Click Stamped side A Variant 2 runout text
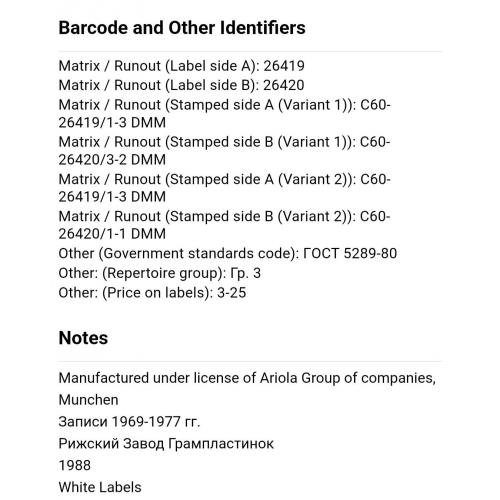 pyautogui.click(x=224, y=188)
